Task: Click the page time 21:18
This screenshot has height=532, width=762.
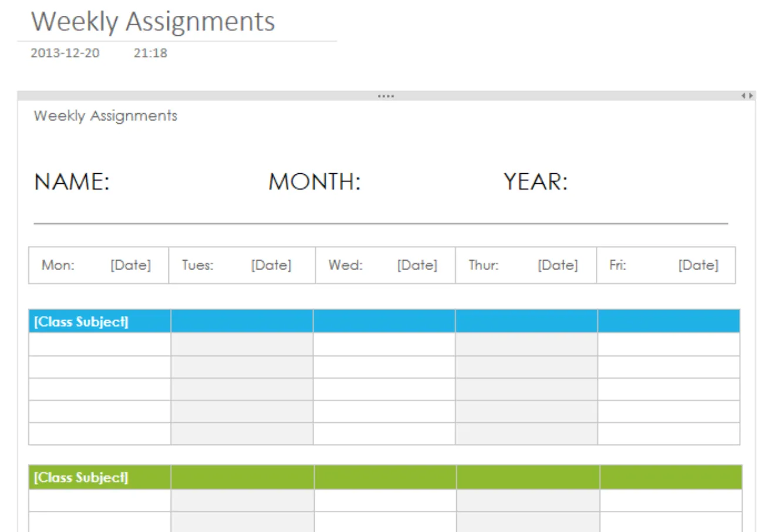Action: coord(150,53)
